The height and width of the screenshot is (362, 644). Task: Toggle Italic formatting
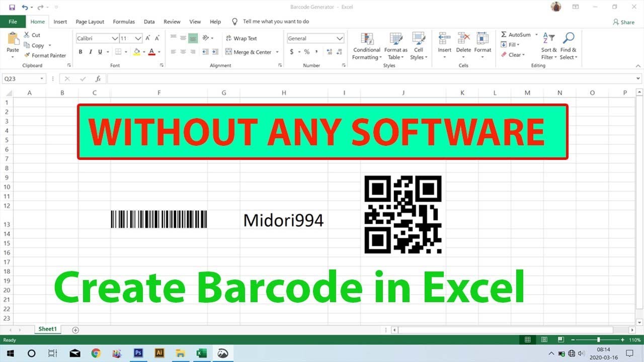click(x=91, y=52)
